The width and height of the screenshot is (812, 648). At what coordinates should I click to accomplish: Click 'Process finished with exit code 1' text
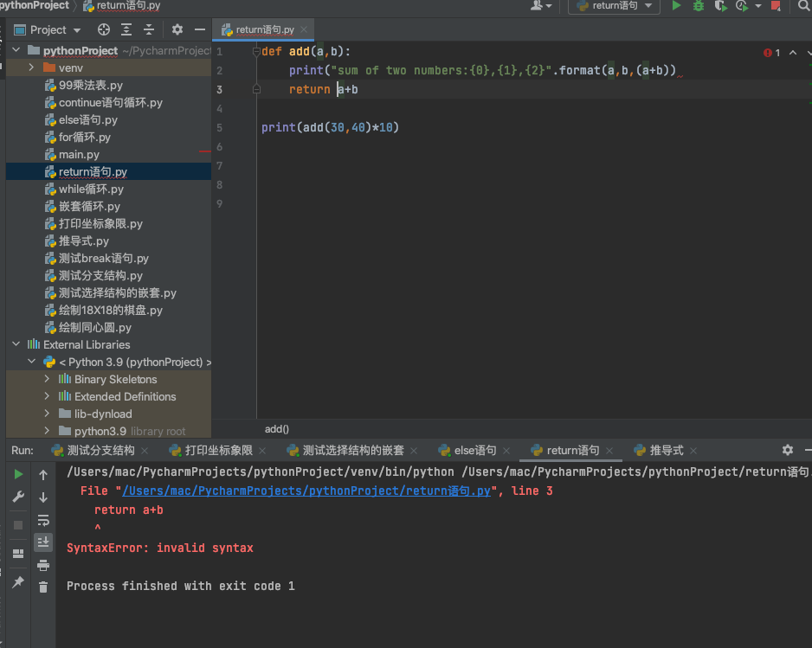(180, 586)
